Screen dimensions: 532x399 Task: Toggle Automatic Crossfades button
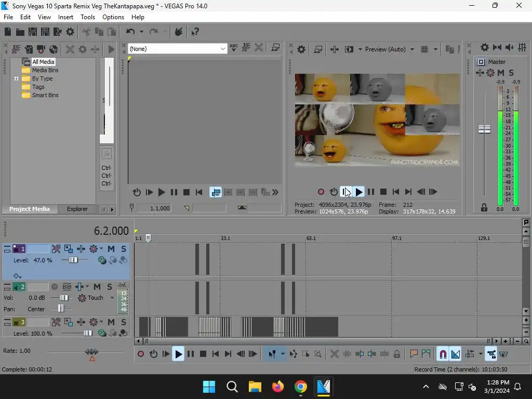455,354
